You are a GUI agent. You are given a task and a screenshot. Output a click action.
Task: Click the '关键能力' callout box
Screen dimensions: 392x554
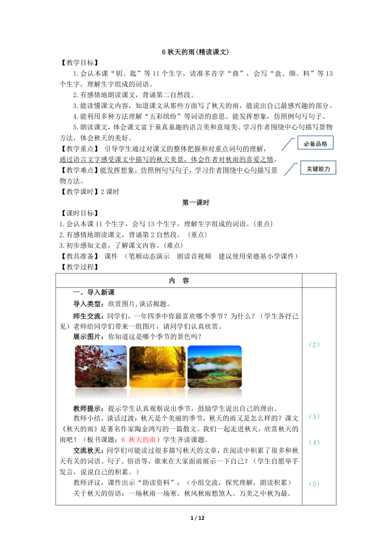(318, 168)
